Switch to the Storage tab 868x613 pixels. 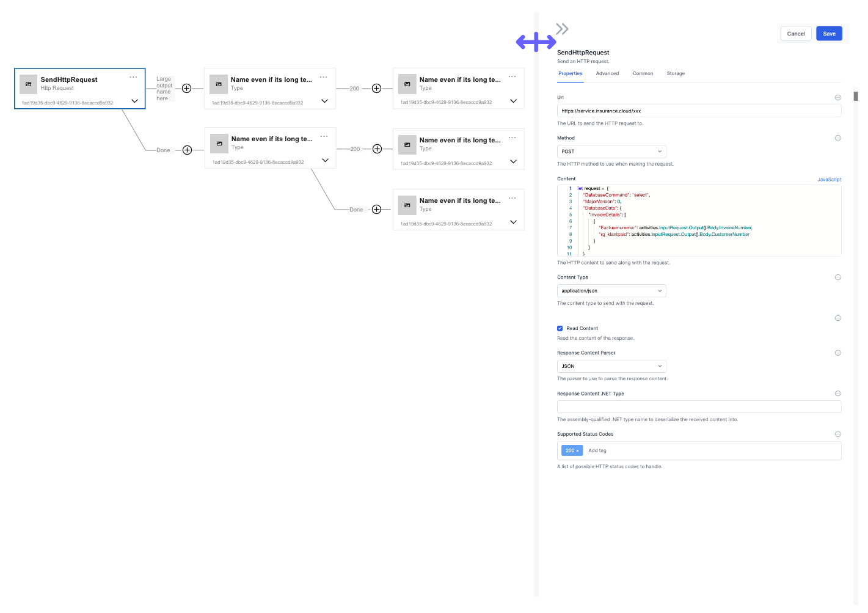click(x=676, y=74)
